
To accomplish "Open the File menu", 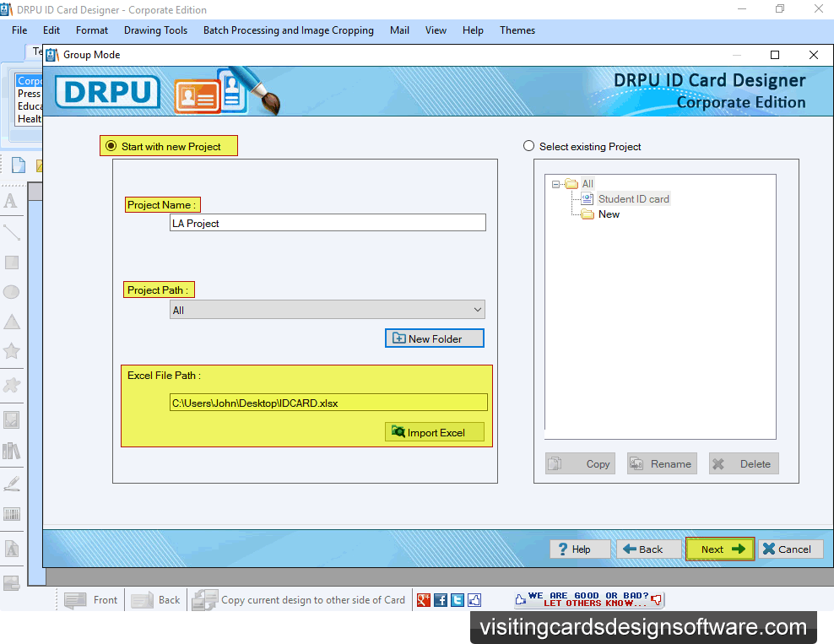I will coord(19,30).
